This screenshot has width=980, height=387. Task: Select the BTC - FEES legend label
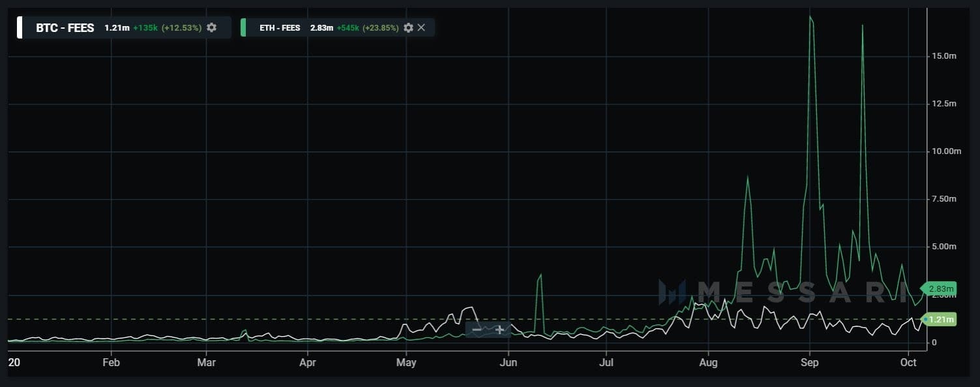pos(65,28)
